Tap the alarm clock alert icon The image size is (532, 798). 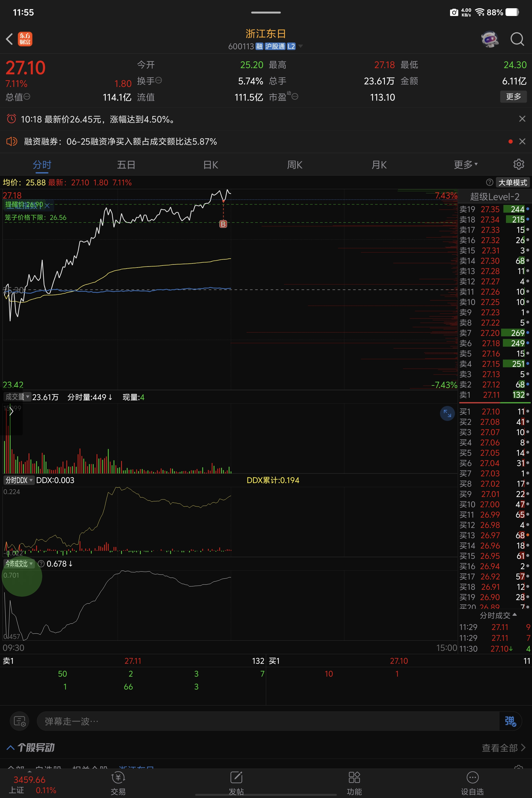click(12, 119)
